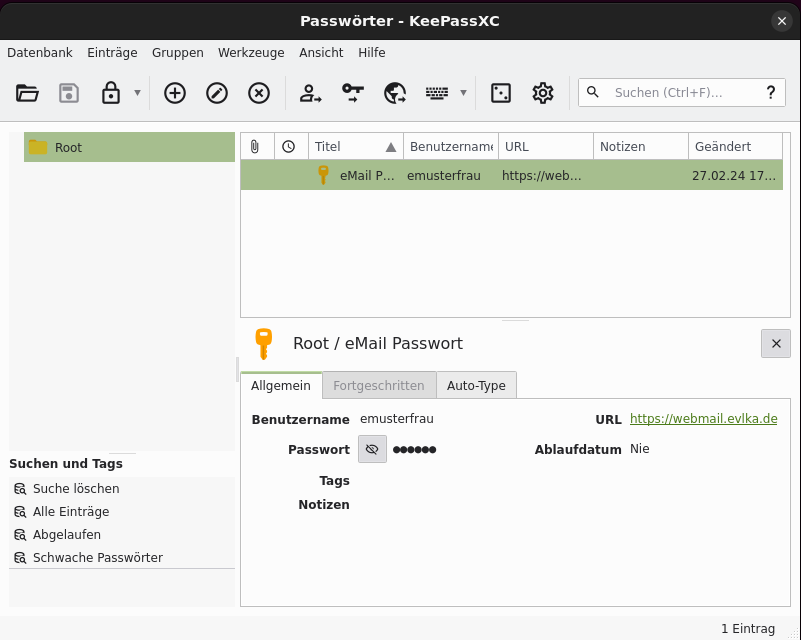
Task: Select the eMail Passwort entry key icon
Action: point(323,175)
